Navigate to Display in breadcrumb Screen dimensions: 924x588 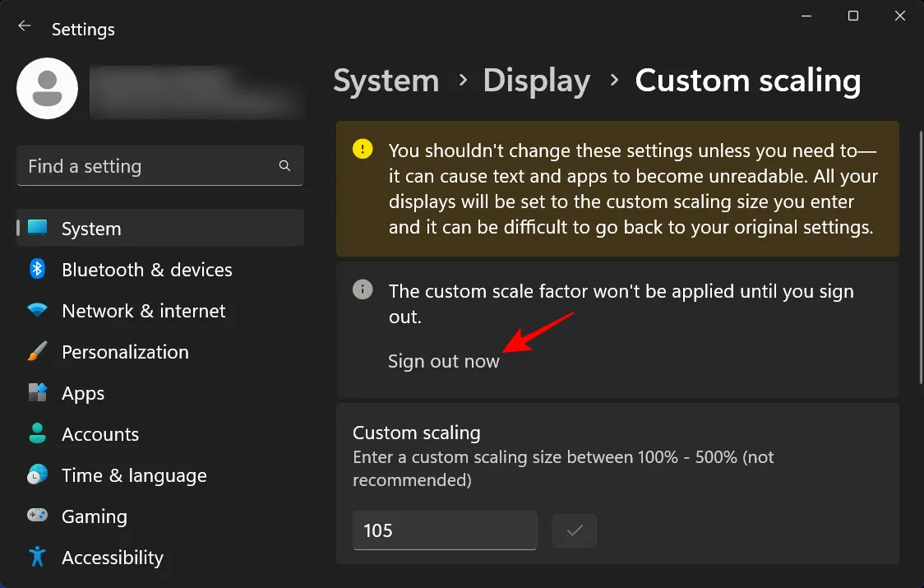(x=536, y=81)
